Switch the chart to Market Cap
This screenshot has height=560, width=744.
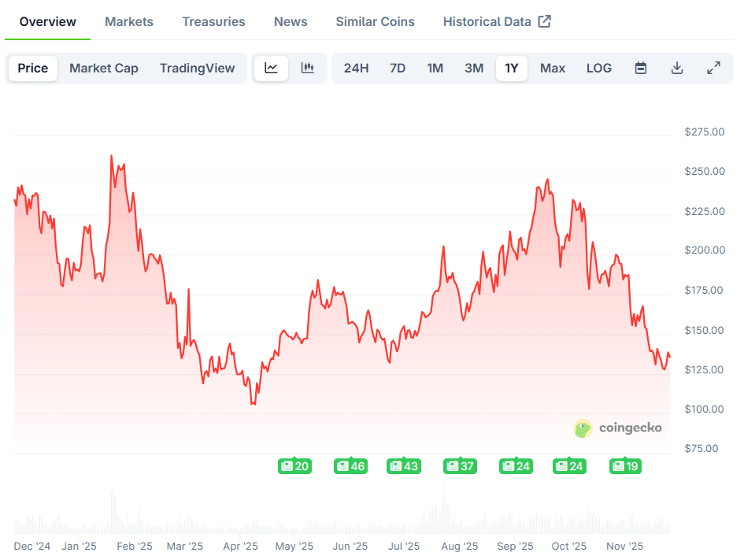click(x=103, y=69)
